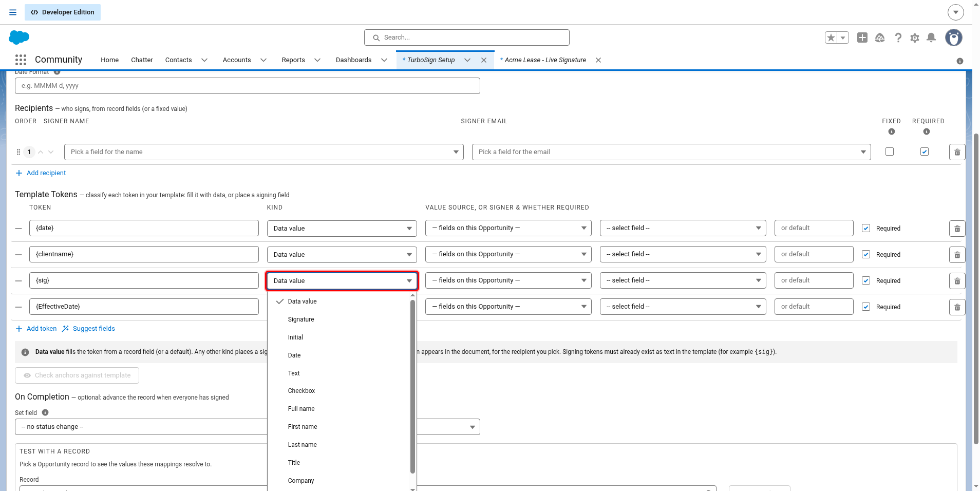
Task: Click the Salesforce cloud logo
Action: point(19,37)
